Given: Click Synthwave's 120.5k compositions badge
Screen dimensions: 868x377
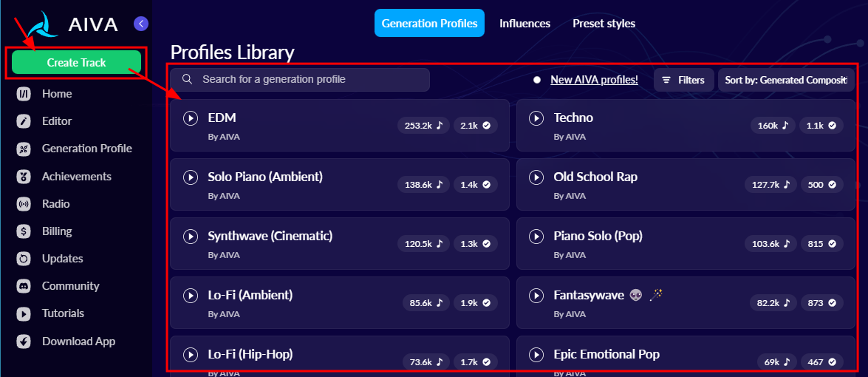Looking at the screenshot, I should [423, 244].
